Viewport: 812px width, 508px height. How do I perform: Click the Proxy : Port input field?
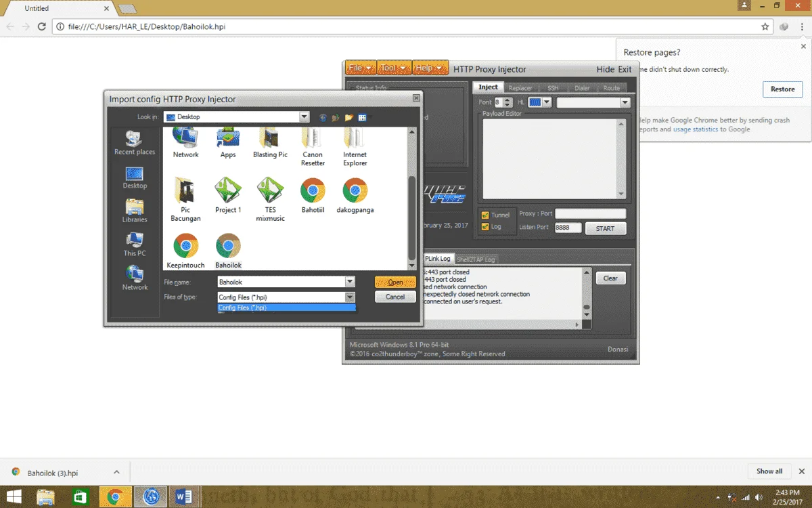tap(591, 213)
